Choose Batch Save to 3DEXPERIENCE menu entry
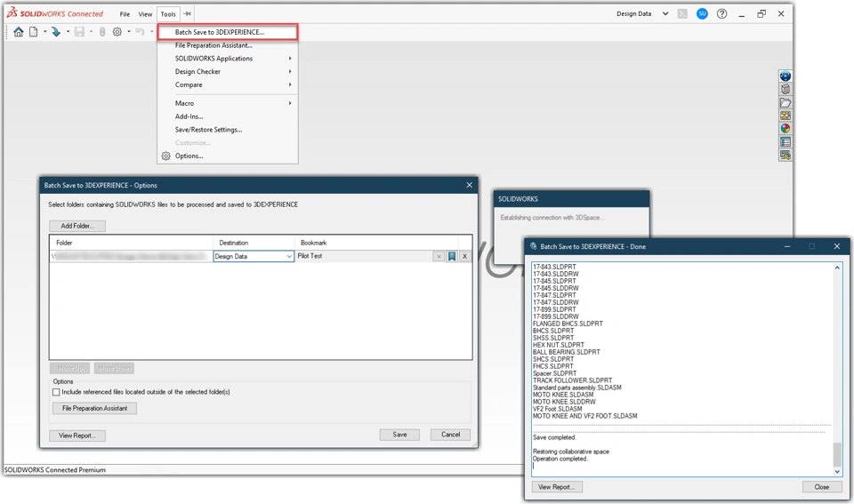 [228, 32]
